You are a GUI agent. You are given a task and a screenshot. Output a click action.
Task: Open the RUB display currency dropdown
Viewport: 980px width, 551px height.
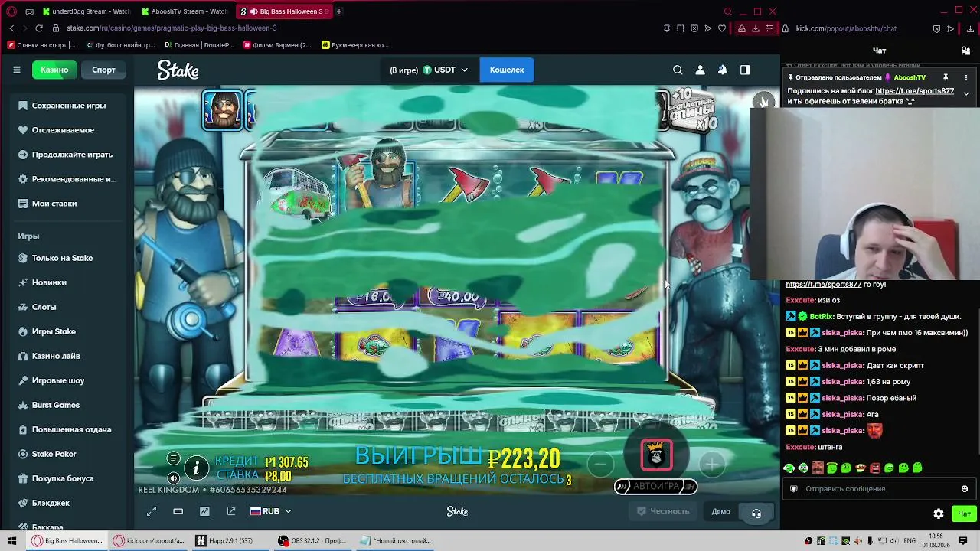(x=271, y=511)
